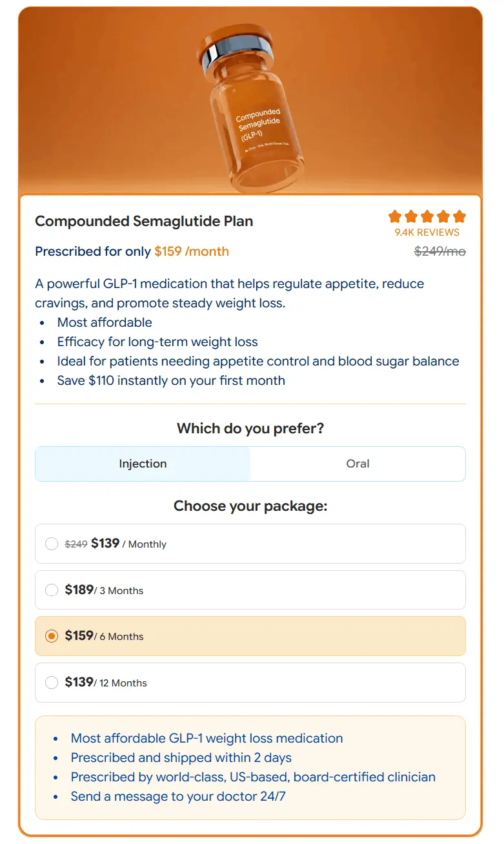This screenshot has height=844, width=504.
Task: Click the Compounded Semaglutide Plan title
Action: tap(144, 221)
